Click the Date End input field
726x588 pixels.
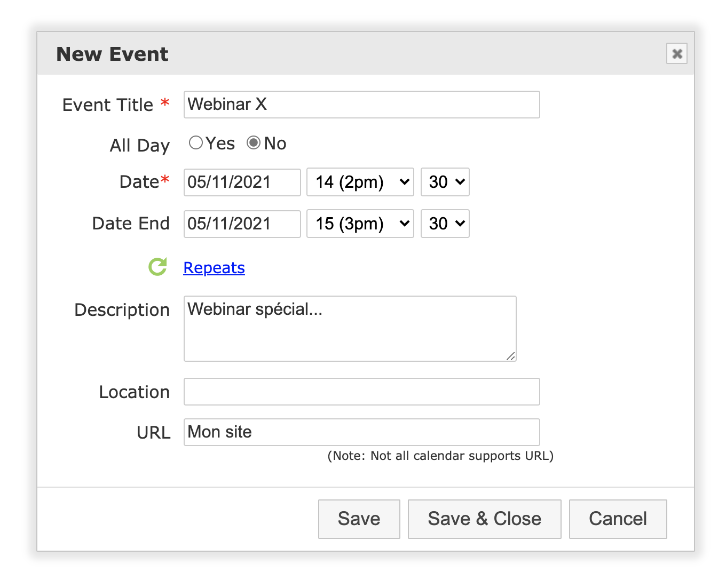[242, 224]
